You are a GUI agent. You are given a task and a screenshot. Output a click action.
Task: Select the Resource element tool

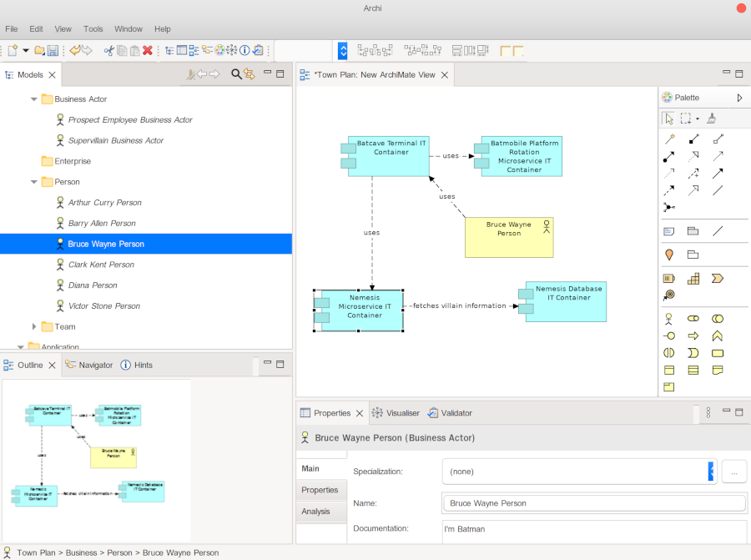pyautogui.click(x=669, y=278)
